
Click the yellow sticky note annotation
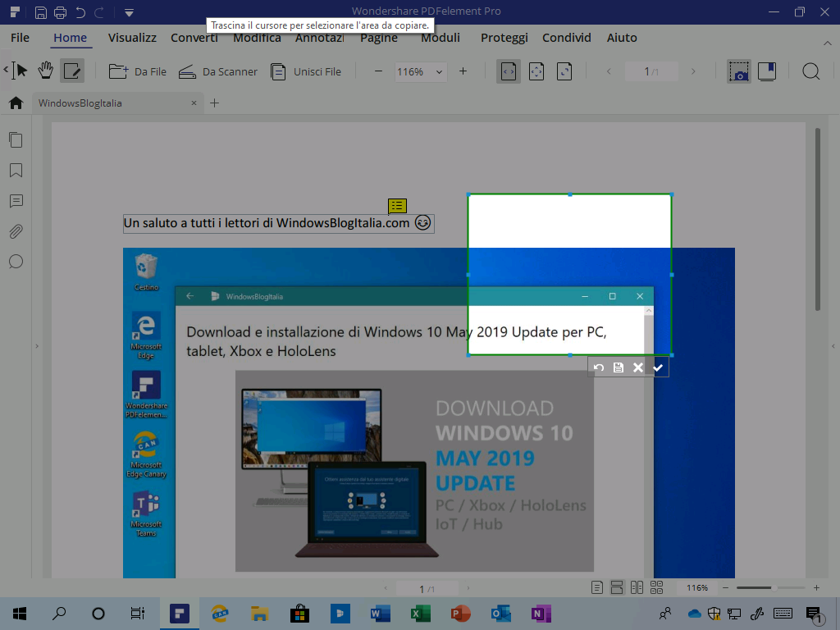pos(398,205)
